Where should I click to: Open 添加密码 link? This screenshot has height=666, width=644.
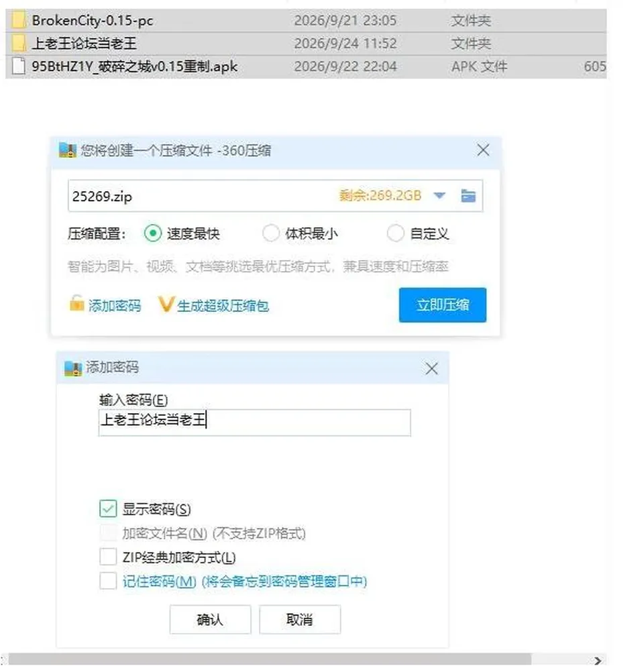[115, 306]
